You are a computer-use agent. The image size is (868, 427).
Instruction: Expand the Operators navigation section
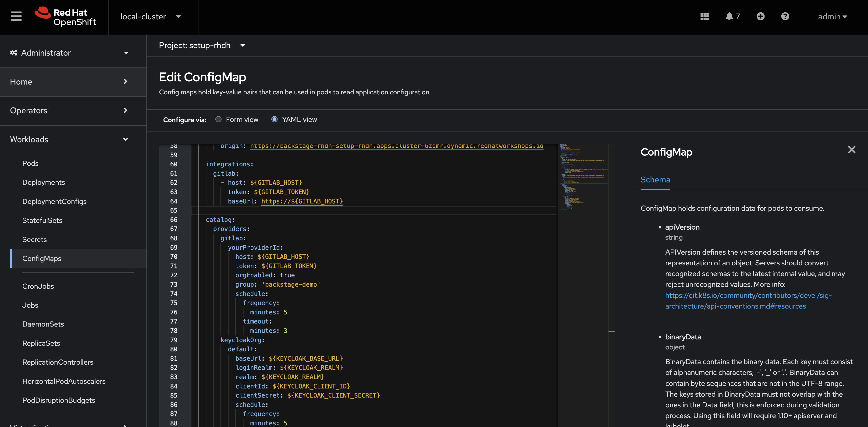coord(73,110)
